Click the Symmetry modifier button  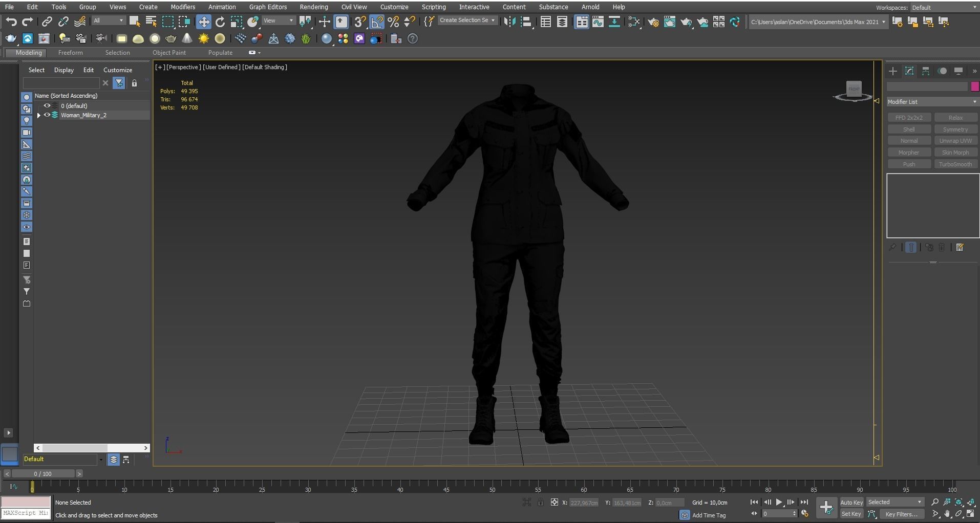click(x=955, y=129)
